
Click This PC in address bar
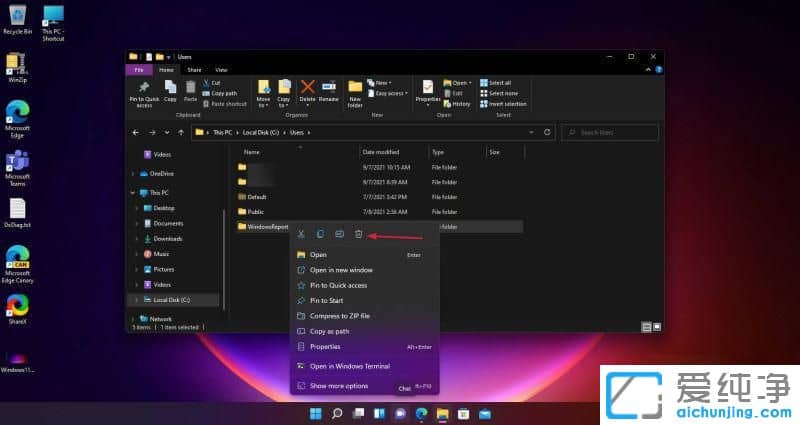pos(222,133)
